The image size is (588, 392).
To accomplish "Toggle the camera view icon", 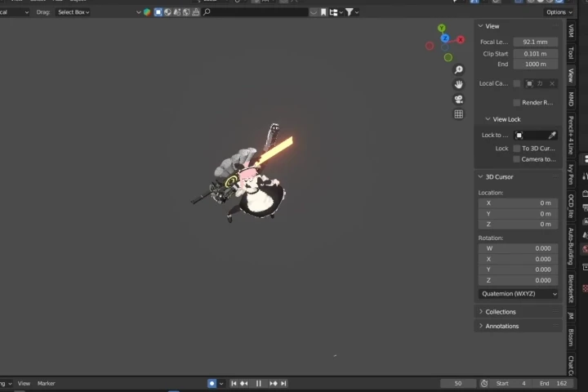I will (x=458, y=100).
